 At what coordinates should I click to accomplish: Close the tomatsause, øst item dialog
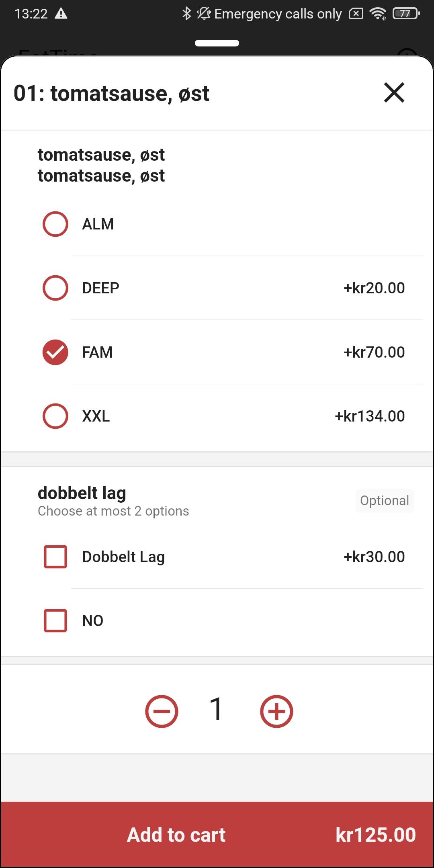(x=394, y=93)
